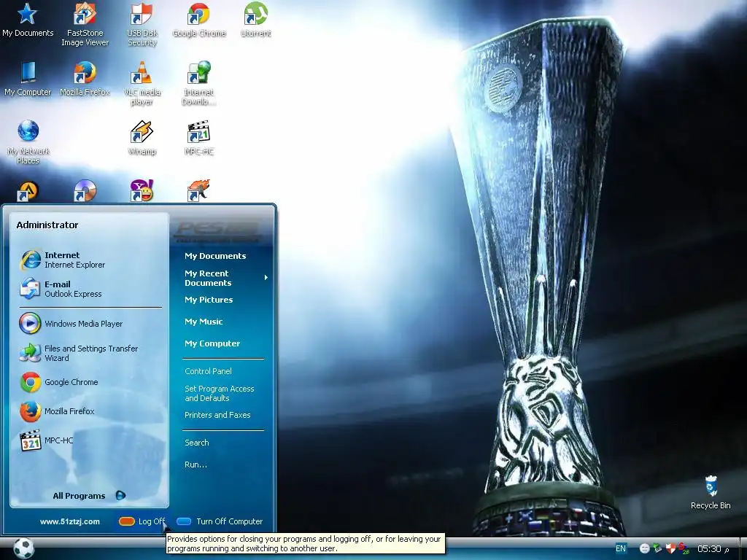Launch FastStone Image Viewer desktop shortcut

pyautogui.click(x=85, y=24)
